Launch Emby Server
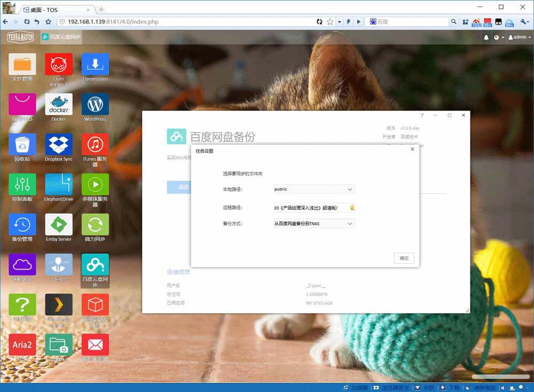This screenshot has height=392, width=534. coord(59,224)
